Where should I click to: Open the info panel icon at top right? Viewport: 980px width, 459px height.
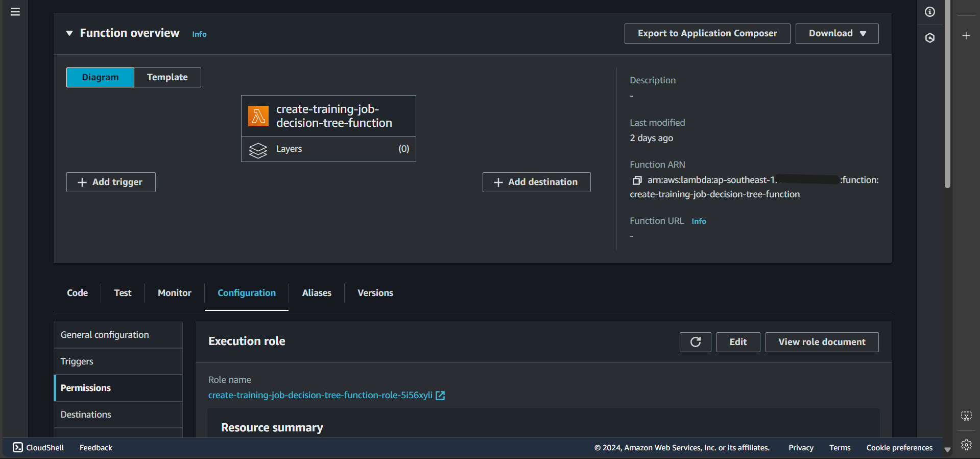[x=930, y=12]
